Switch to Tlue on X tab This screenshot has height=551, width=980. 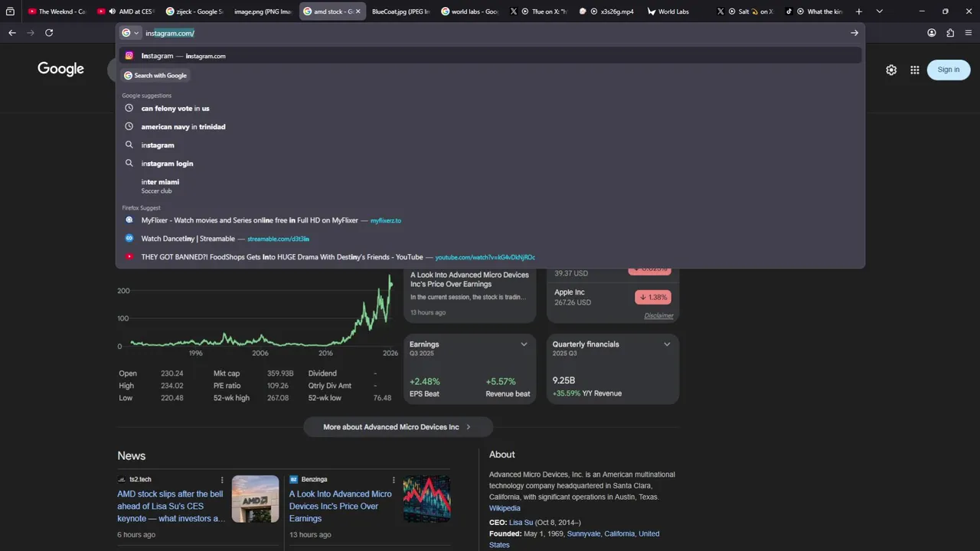point(538,11)
